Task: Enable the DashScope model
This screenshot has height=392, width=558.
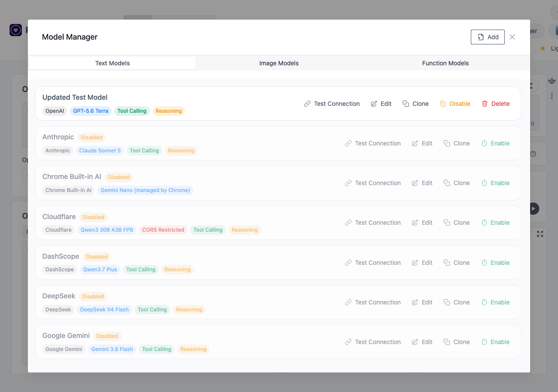Action: [496, 263]
